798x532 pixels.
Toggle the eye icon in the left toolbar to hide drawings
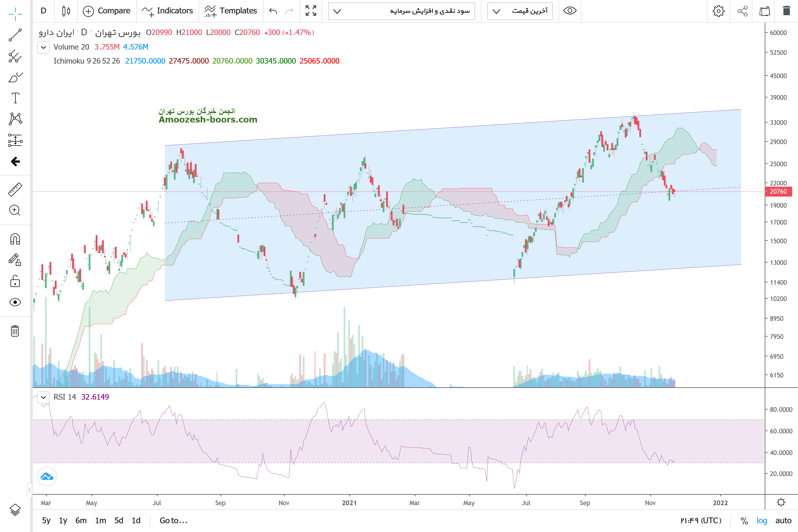15,302
